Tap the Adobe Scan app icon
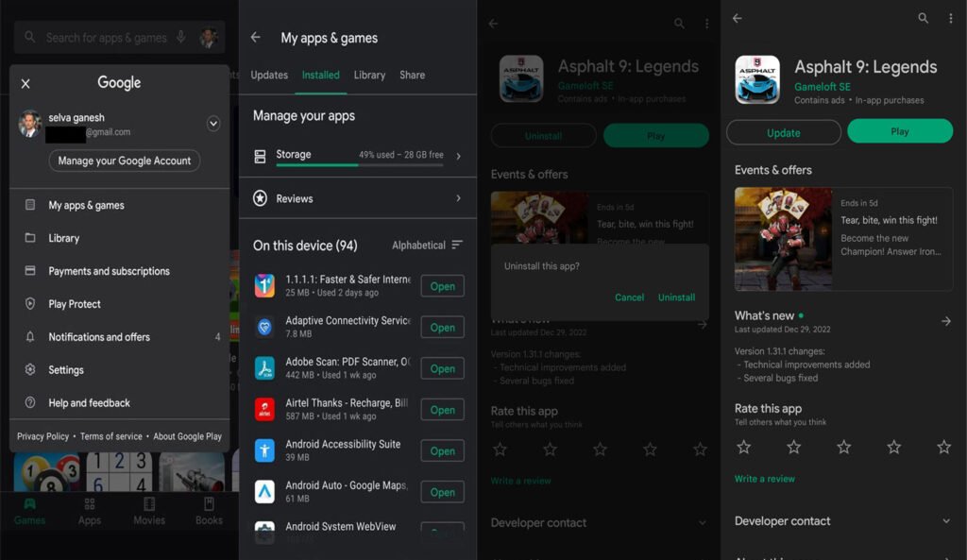 pos(265,368)
